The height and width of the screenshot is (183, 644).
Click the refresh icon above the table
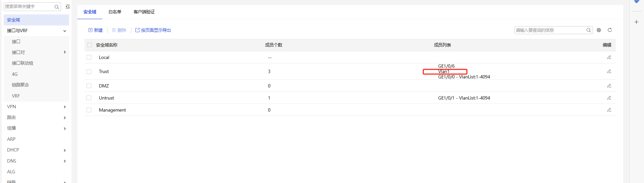(609, 30)
